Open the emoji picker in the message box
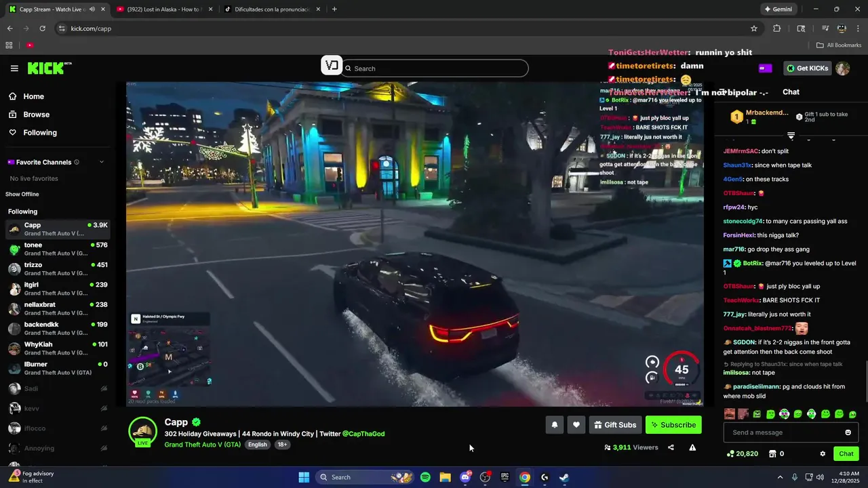Image resolution: width=868 pixels, height=488 pixels. click(848, 432)
